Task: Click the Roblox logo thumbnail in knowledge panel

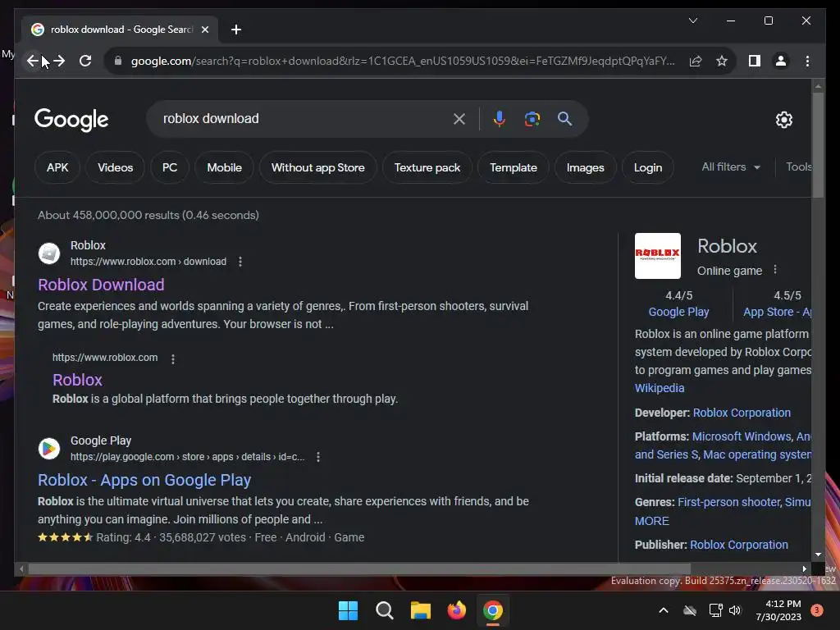Action: click(x=657, y=256)
